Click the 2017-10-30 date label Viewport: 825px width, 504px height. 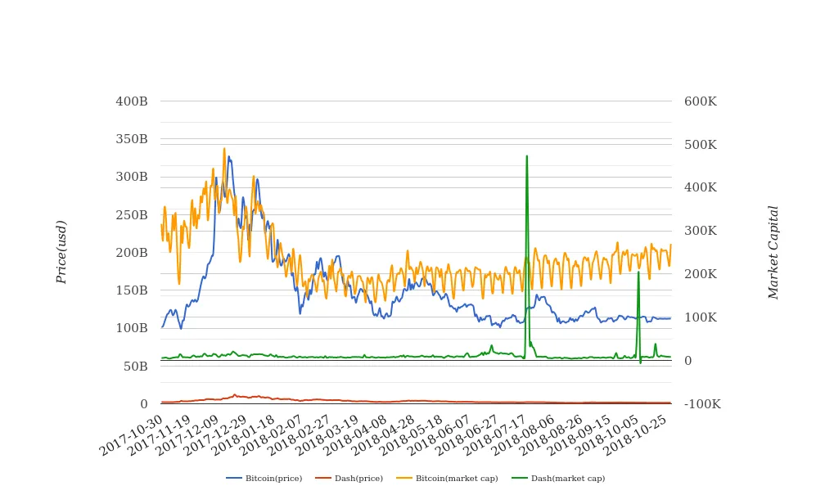click(131, 434)
